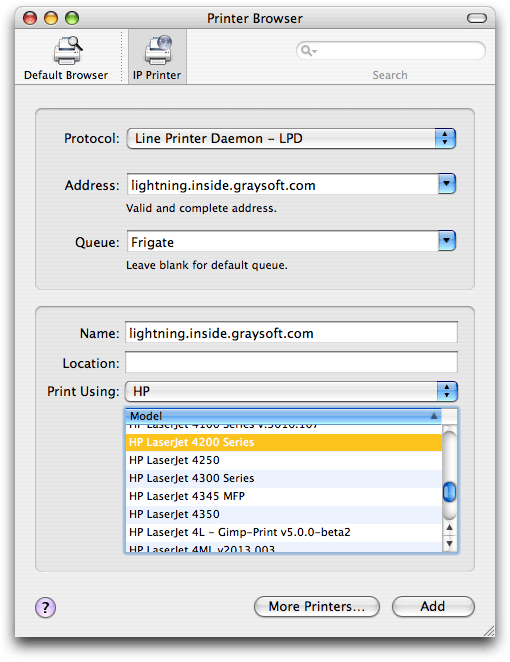Click the search magnifier icon
The width and height of the screenshot is (510, 662).
click(x=308, y=51)
